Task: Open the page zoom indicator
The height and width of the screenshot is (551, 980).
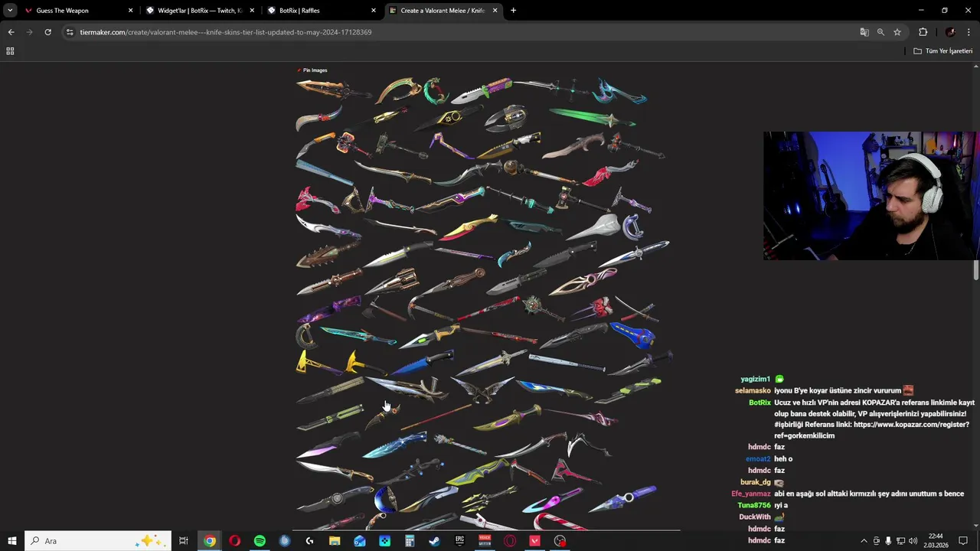Action: 880,32
